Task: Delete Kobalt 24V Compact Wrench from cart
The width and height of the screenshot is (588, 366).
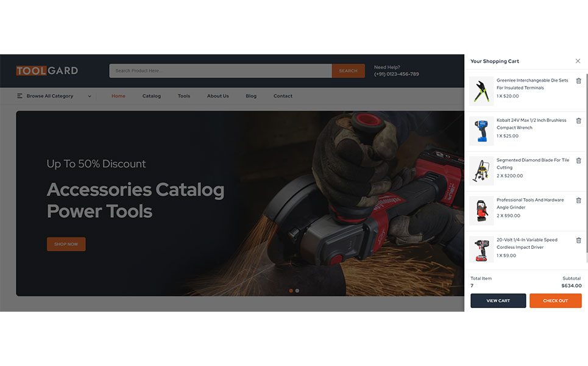Action: [x=578, y=121]
